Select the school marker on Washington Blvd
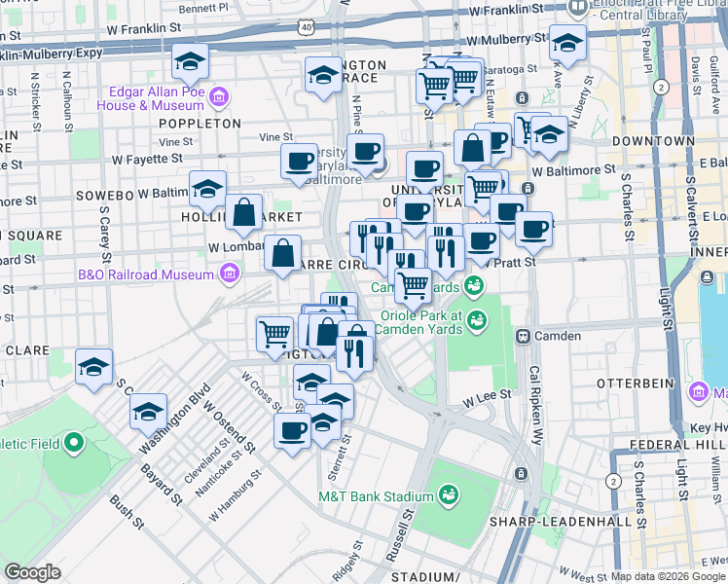 [149, 414]
